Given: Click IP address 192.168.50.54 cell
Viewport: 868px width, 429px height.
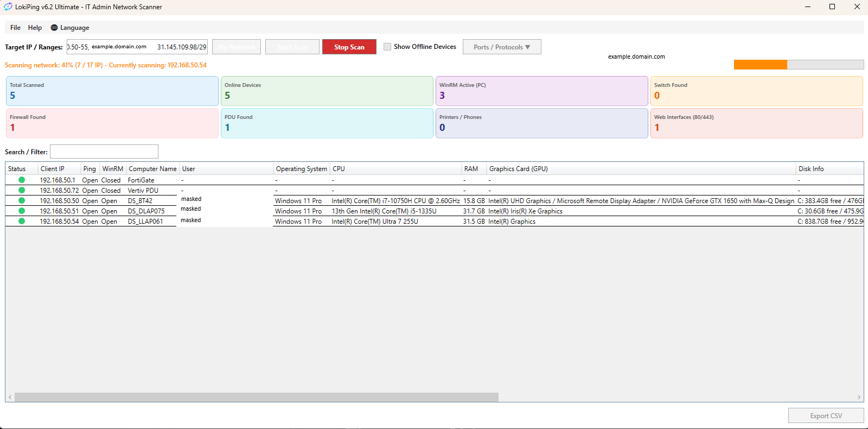Looking at the screenshot, I should [x=59, y=222].
